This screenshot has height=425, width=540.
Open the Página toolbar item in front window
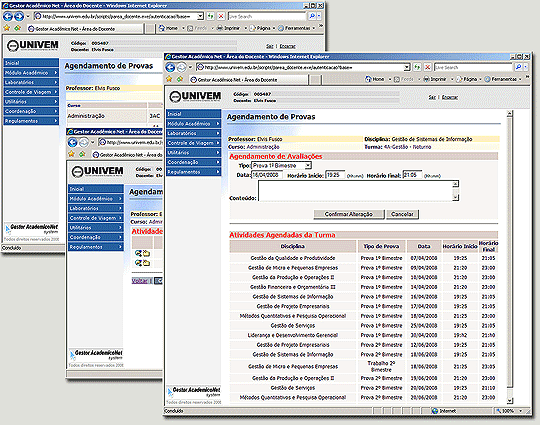(x=467, y=79)
